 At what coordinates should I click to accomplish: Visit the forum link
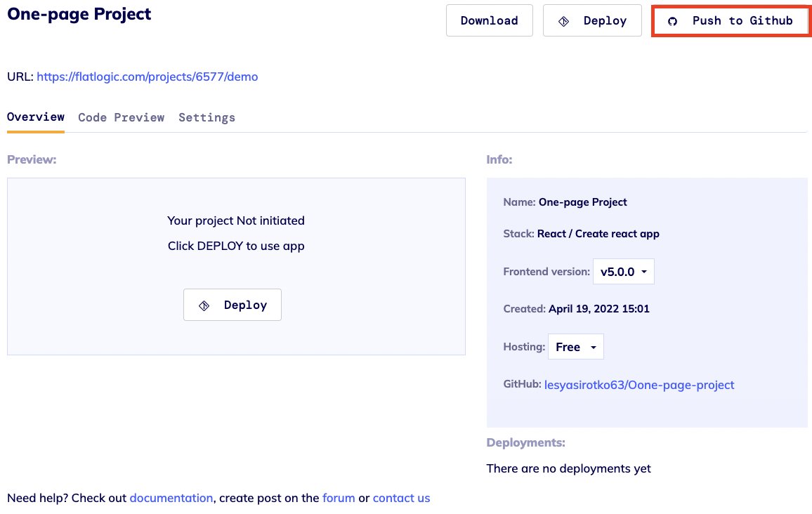tap(339, 498)
